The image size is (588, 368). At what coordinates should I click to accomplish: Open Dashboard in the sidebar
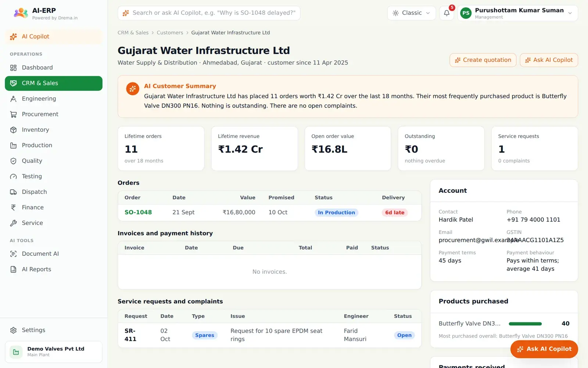click(x=54, y=68)
